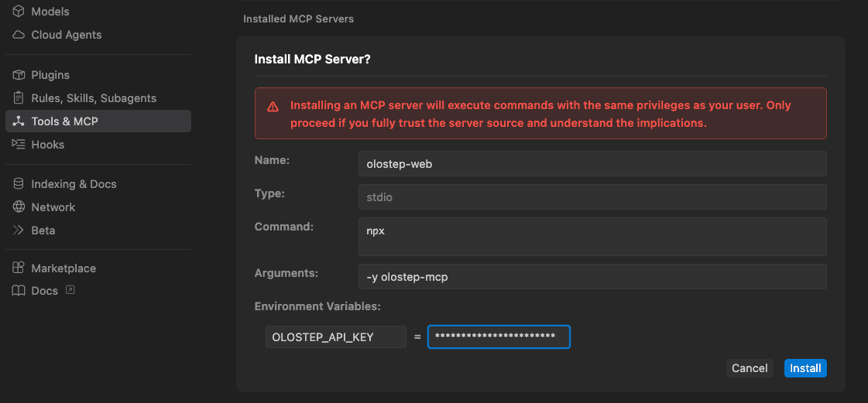
Task: Click the Environment Variables label
Action: point(317,306)
